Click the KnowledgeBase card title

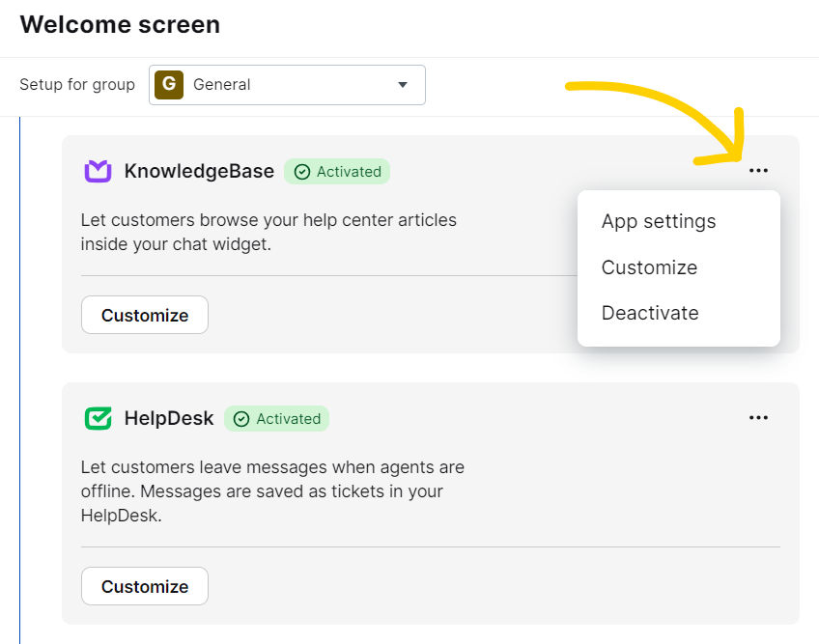(199, 171)
